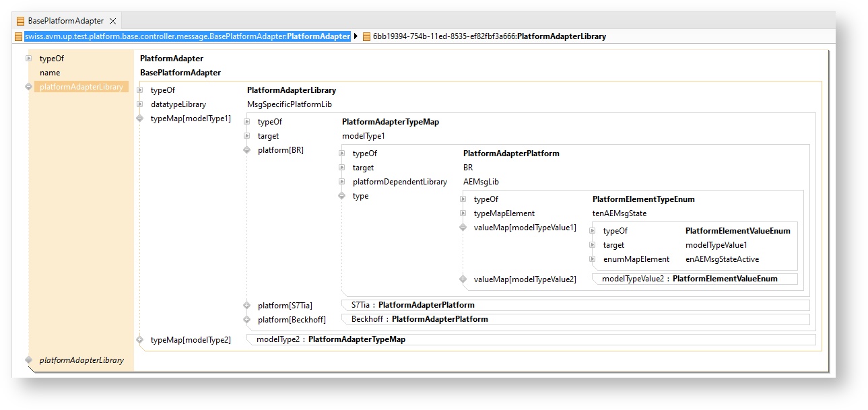This screenshot has width=868, height=410.
Task: Click the diamond icon beside platform[Beckhoff]
Action: coord(247,319)
